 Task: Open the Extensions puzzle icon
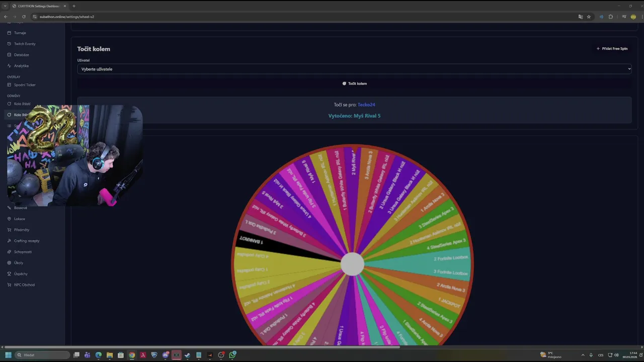click(611, 17)
